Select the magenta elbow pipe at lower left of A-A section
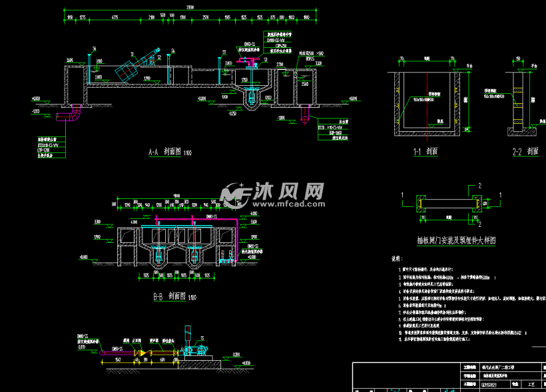The height and width of the screenshot is (392, 546). [69, 114]
